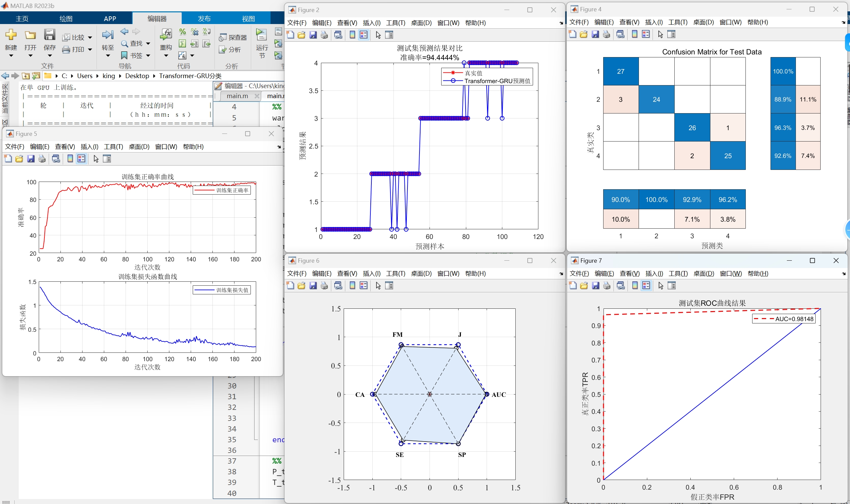Expand the 比较 compare dropdown arrow
The image size is (850, 504).
(90, 38)
